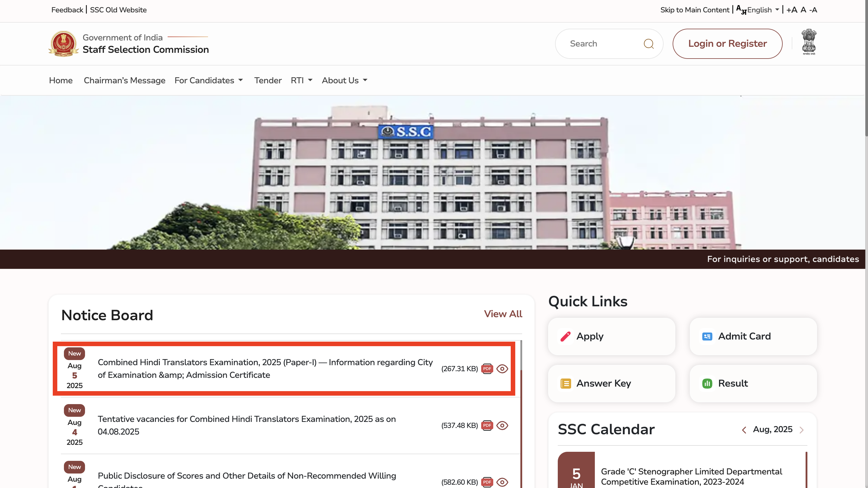Decrease font size with -A

[x=813, y=10]
